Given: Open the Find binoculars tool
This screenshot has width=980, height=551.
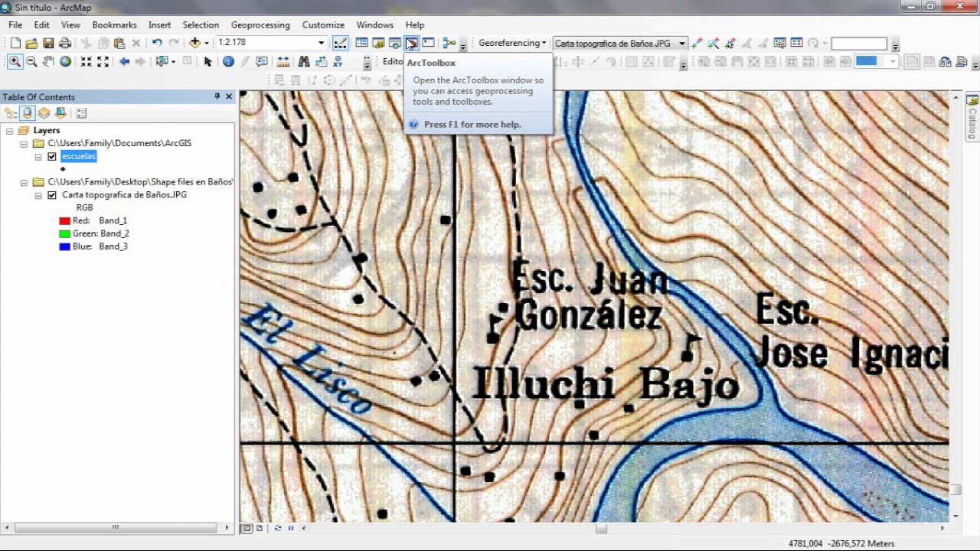Looking at the screenshot, I should point(304,61).
